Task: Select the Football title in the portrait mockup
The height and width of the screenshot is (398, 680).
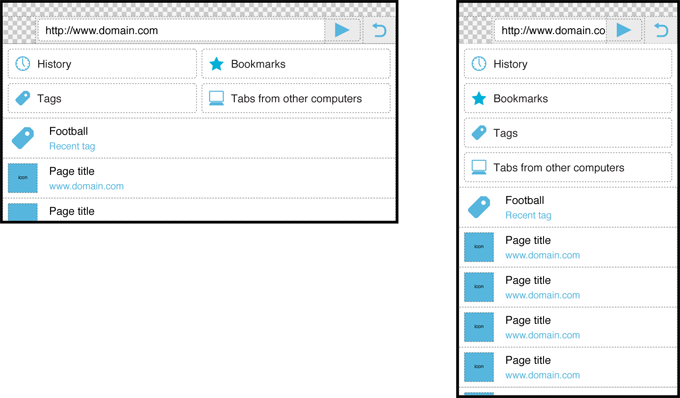Action: pos(525,200)
